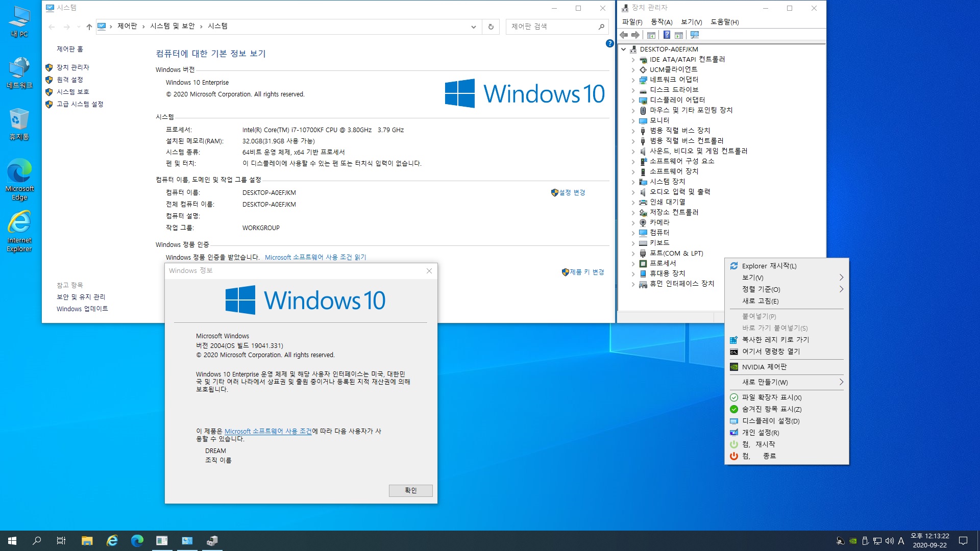The image size is (980, 551).
Task: Open 내 PC desktop icon
Action: point(19,21)
